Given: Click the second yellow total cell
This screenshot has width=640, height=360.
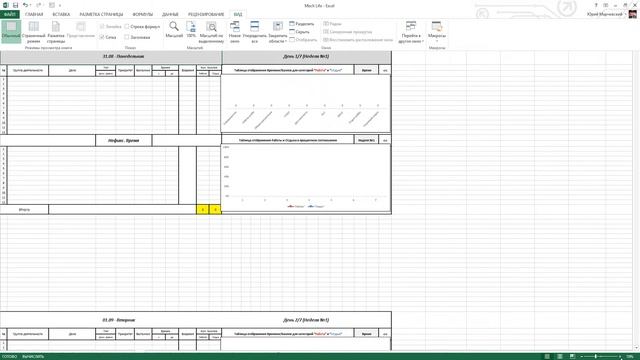Looking at the screenshot, I should pyautogui.click(x=215, y=209).
